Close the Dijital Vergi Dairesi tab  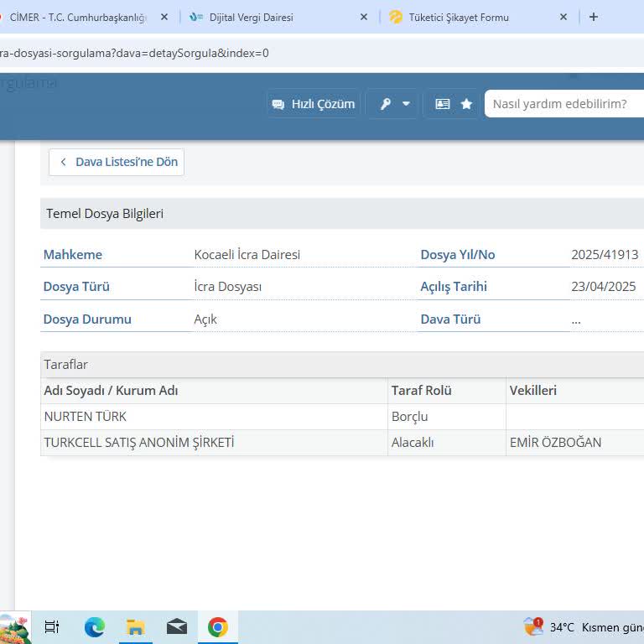(x=363, y=17)
